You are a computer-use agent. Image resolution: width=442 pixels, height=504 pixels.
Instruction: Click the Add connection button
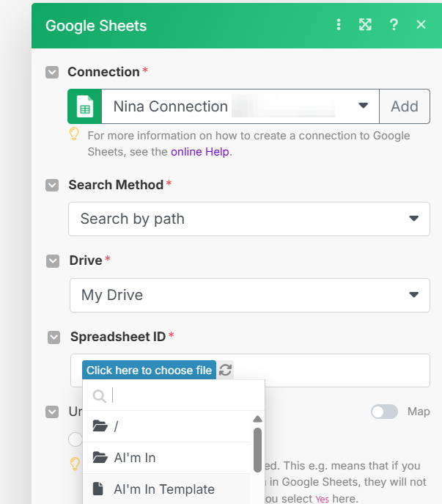coord(405,106)
